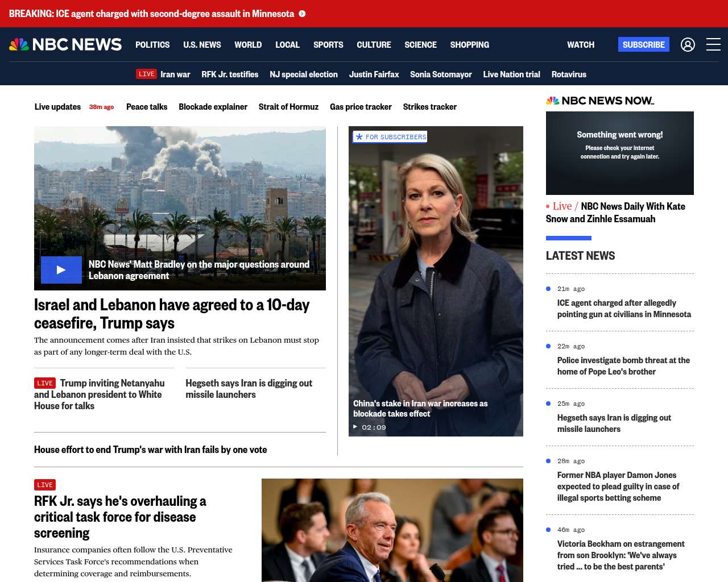Screen dimensions: 728x582
Task: Play the China's stake 02:09 video
Action: click(x=355, y=427)
